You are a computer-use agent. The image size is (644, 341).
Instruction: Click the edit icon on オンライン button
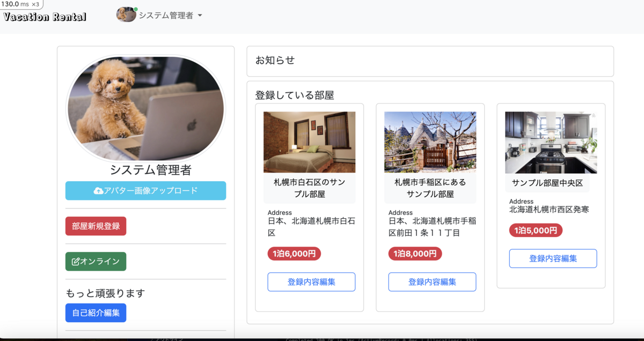(x=76, y=262)
